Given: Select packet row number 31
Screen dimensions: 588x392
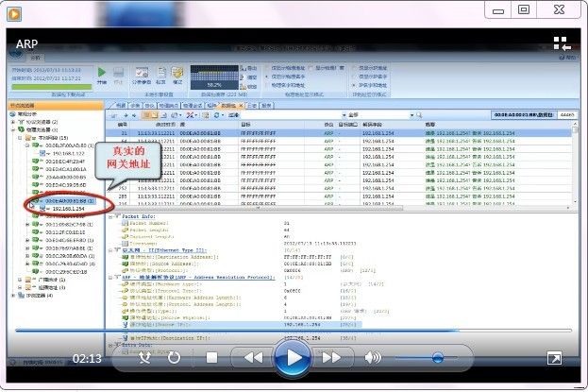Looking at the screenshot, I should pyautogui.click(x=339, y=133).
